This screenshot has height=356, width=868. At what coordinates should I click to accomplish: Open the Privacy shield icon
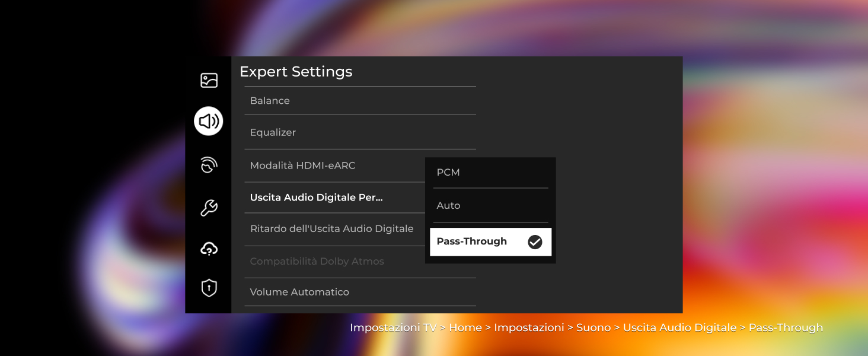point(209,287)
